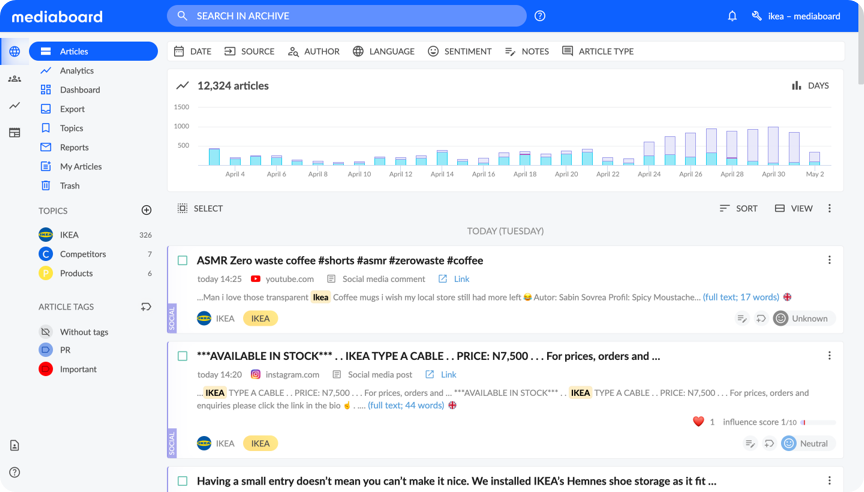This screenshot has height=492, width=864.
Task: Add a new topic with plus icon
Action: (x=146, y=210)
